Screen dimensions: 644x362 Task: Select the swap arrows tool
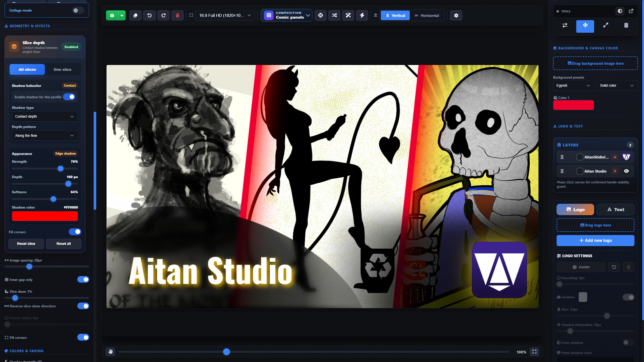[565, 25]
